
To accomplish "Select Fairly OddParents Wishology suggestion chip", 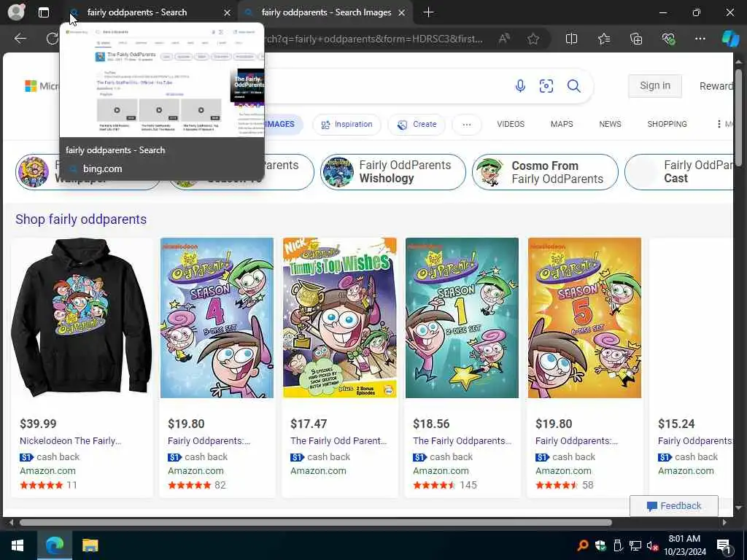I will (393, 172).
